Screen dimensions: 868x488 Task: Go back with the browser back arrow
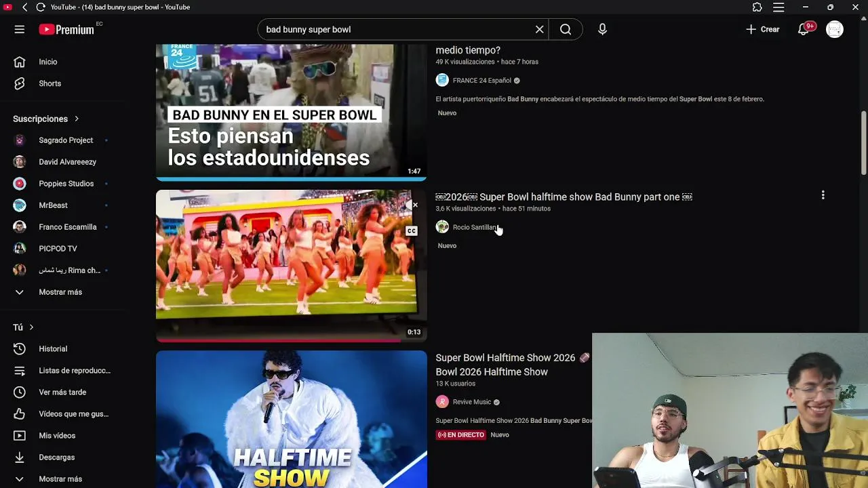(24, 7)
